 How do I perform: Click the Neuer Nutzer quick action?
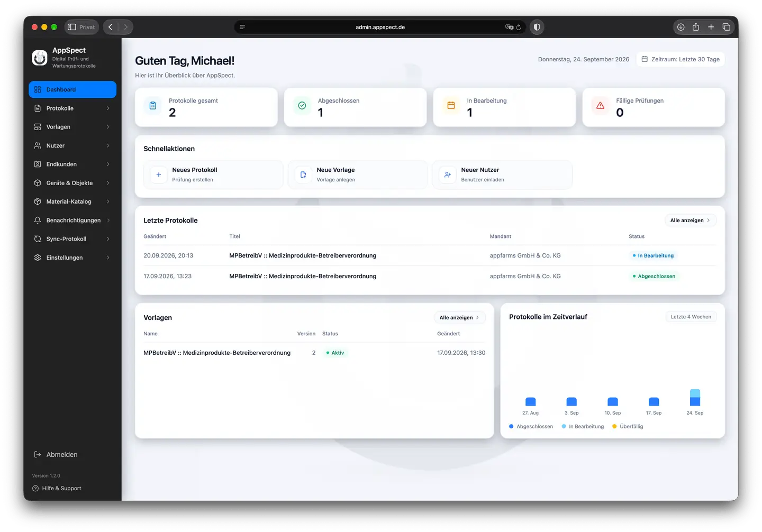(x=502, y=175)
